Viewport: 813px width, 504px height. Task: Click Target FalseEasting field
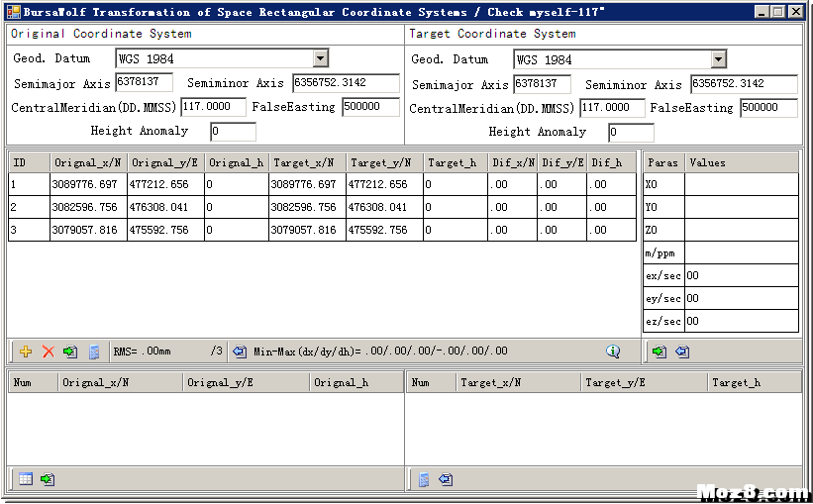coord(768,108)
